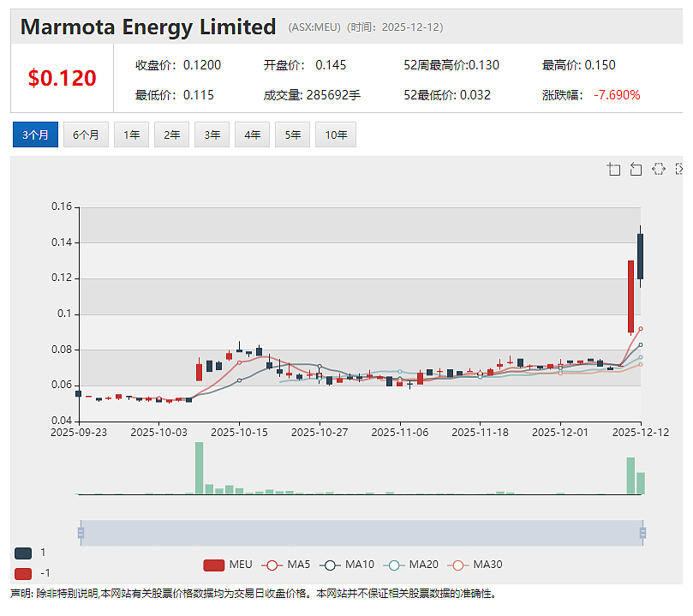Click the tall red candlestick before 12-12
This screenshot has width=693, height=616.
[630, 296]
